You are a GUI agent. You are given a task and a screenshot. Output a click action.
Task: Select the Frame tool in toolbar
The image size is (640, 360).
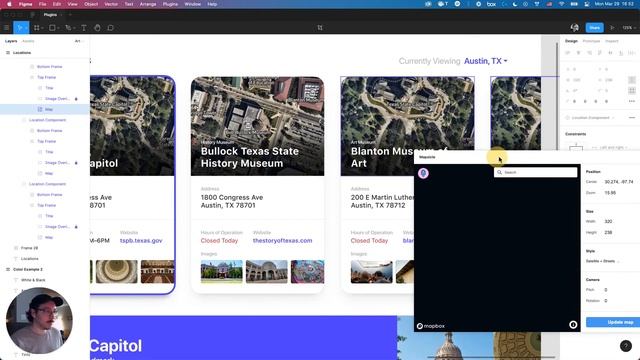(37, 28)
